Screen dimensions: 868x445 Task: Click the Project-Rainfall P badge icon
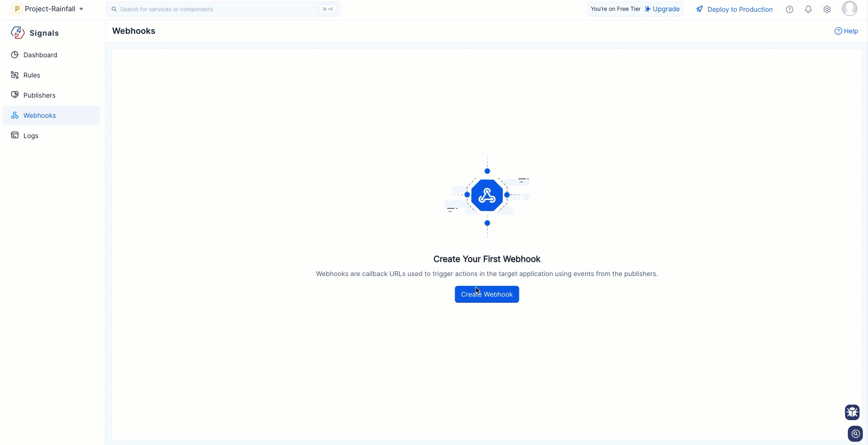coord(17,9)
